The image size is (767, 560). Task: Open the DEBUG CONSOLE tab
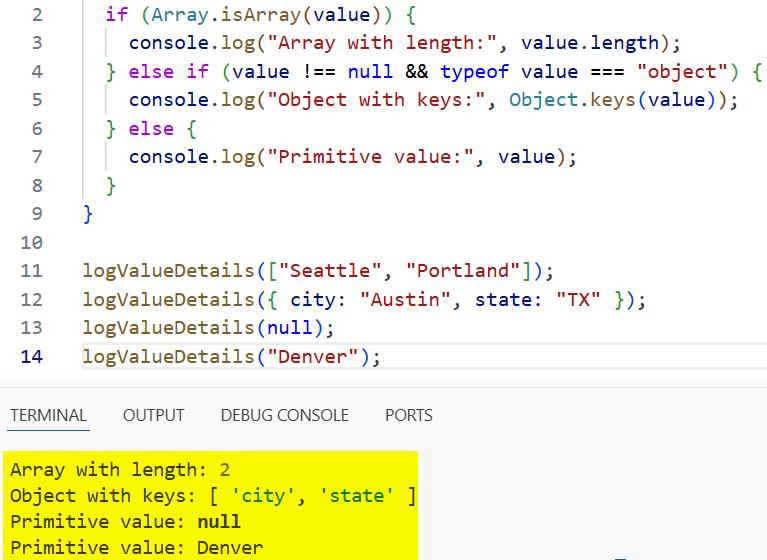point(285,415)
